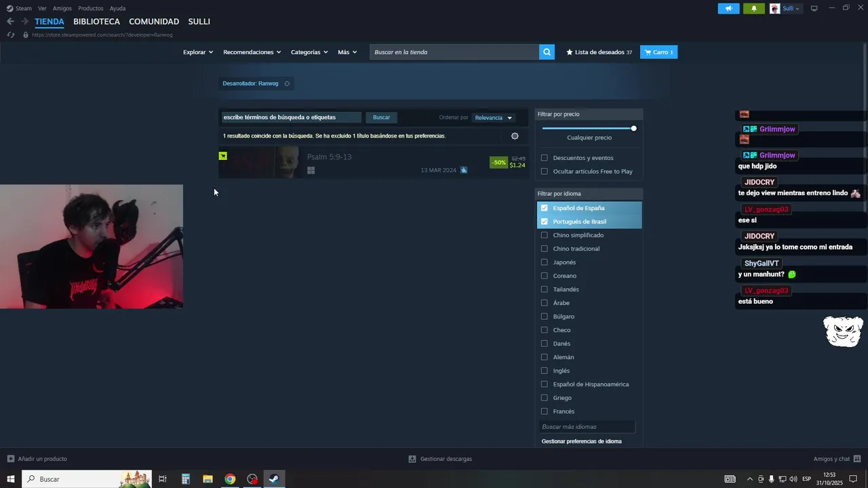868x488 pixels.
Task: Click the microphone tray icon
Action: click(771, 479)
